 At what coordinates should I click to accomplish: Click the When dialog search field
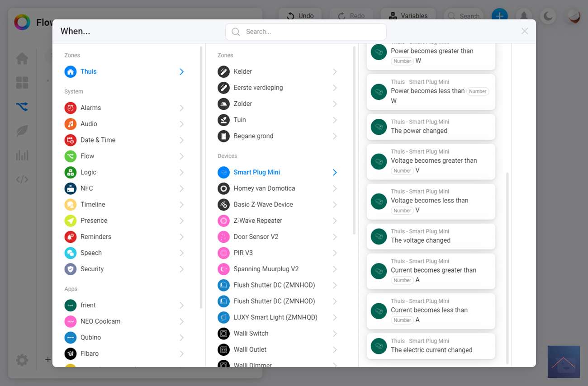click(306, 32)
